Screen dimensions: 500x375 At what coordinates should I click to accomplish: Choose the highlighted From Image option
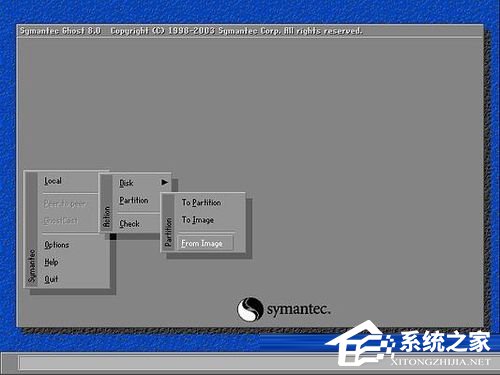pos(205,243)
